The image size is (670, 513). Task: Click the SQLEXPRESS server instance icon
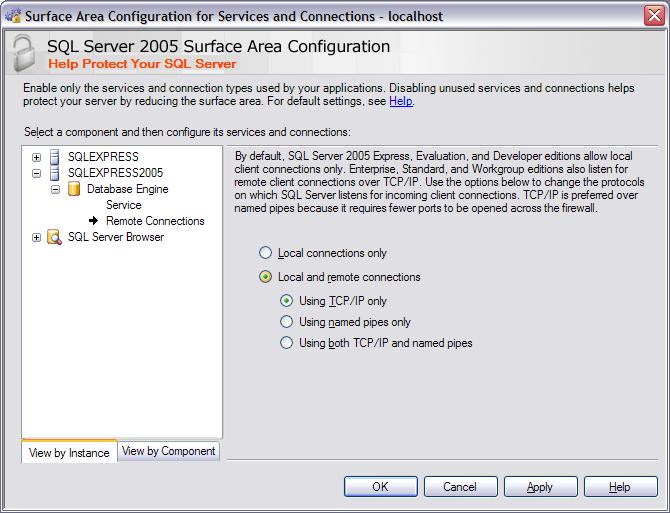55,157
